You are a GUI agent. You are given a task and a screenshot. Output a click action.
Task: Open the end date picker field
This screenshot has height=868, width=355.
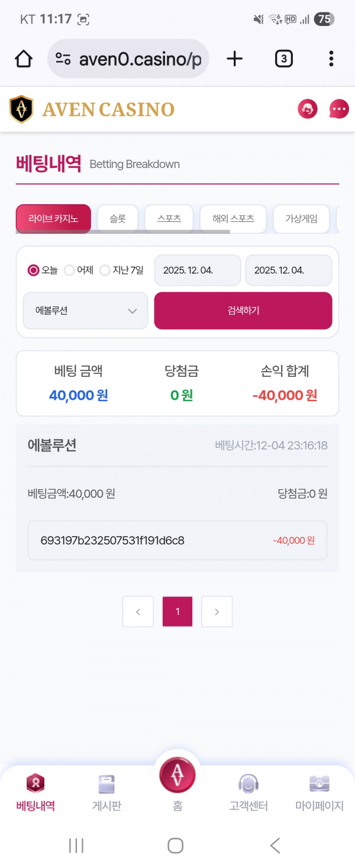tap(288, 270)
